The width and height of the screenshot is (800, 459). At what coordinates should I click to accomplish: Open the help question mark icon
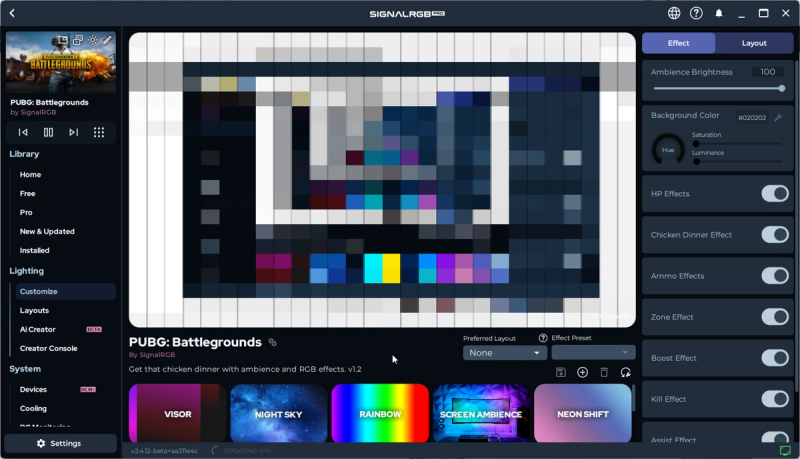[x=696, y=13]
